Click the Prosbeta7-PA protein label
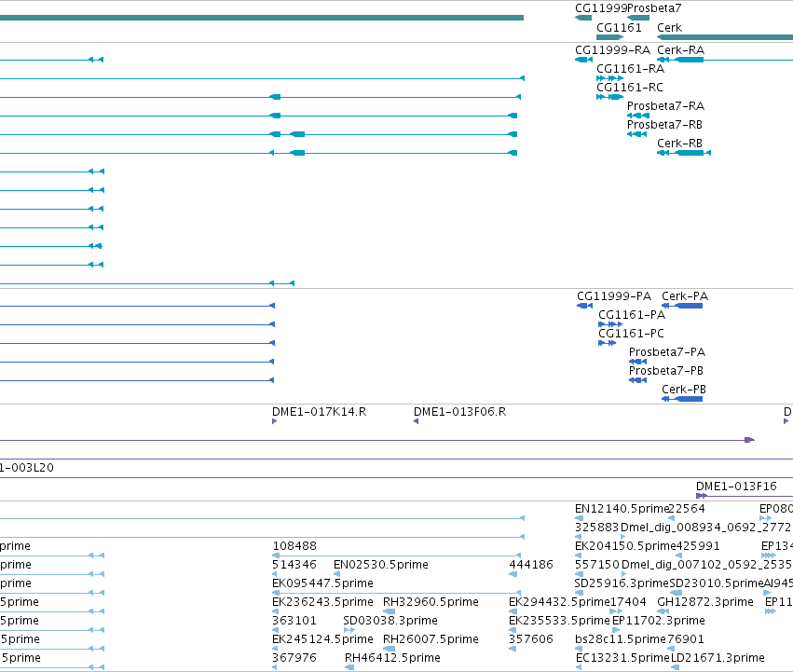This screenshot has width=793, height=672. [667, 352]
